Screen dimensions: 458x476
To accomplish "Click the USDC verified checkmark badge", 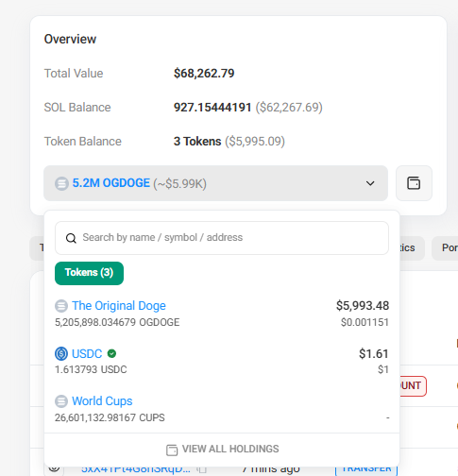I will click(x=111, y=354).
